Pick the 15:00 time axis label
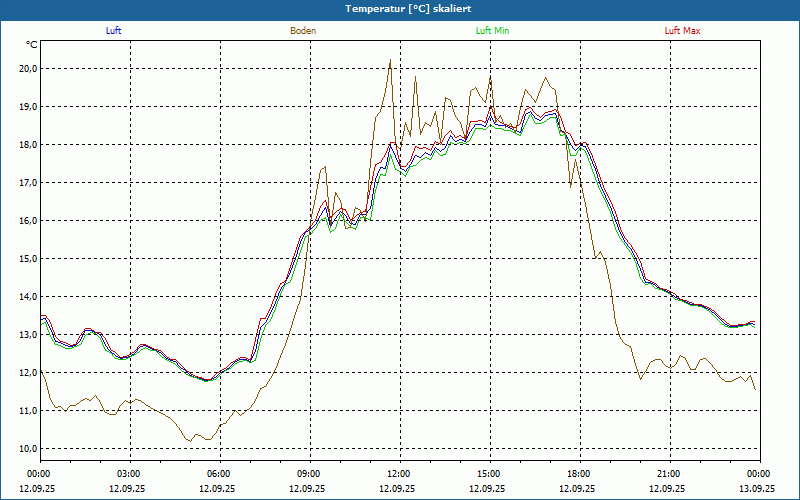800x500 pixels. pos(489,474)
